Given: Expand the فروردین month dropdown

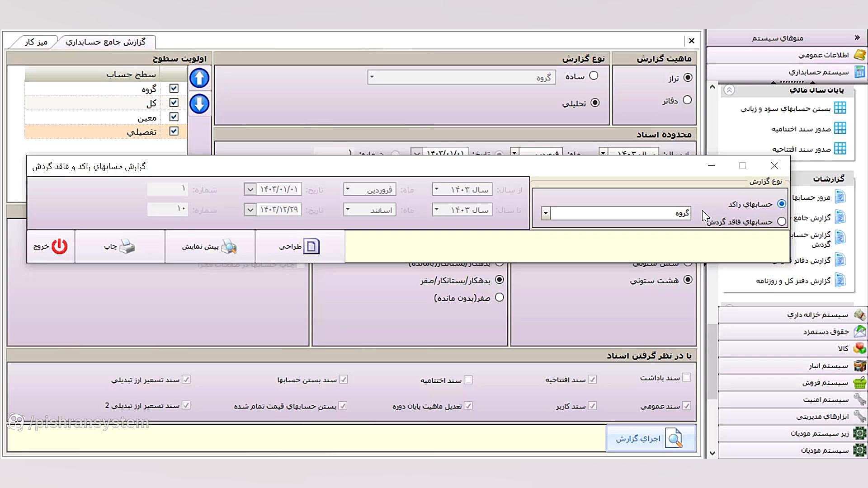Looking at the screenshot, I should click(347, 189).
